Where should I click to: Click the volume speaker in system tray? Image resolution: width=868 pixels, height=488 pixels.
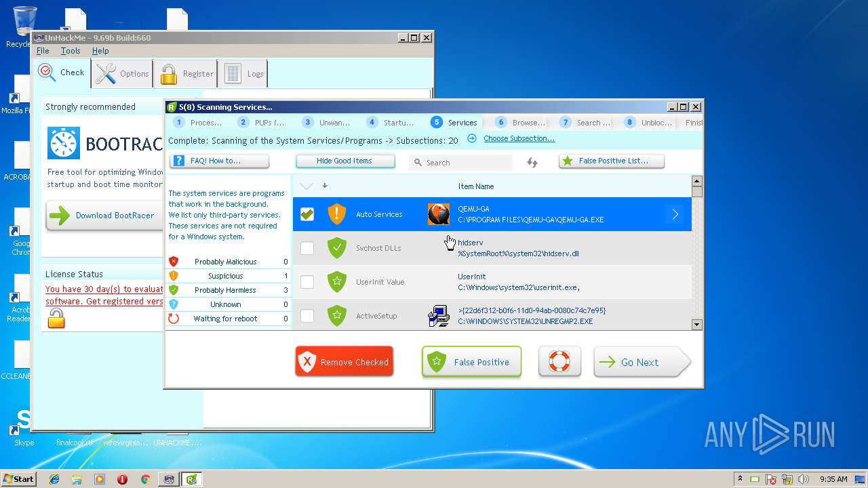click(804, 479)
